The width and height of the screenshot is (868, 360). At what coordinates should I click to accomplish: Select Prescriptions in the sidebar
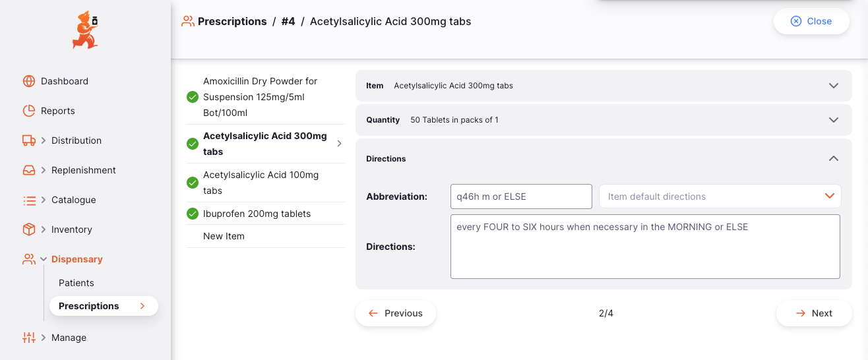pos(89,306)
